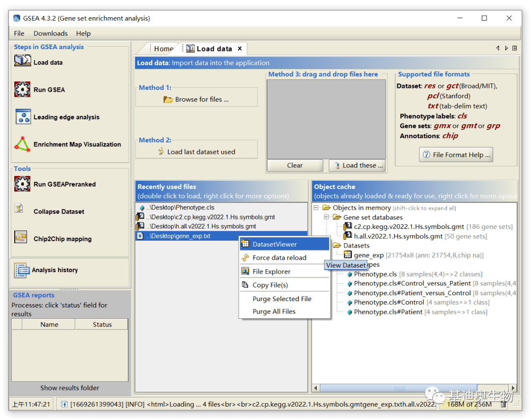Launch Run GSEAPreranked tool icon

[23, 184]
